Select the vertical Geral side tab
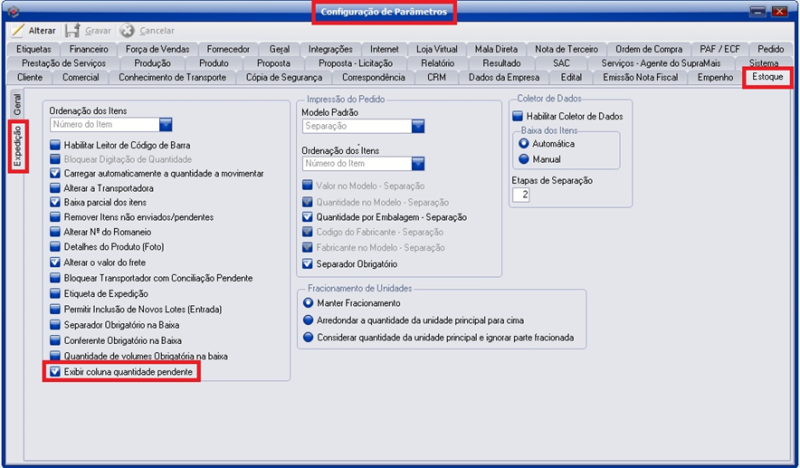 17,105
